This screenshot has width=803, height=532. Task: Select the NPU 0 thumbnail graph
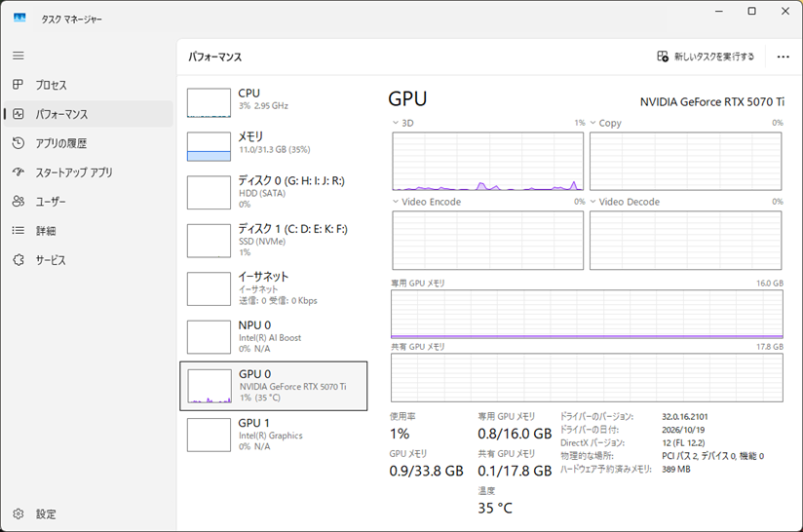coord(209,337)
